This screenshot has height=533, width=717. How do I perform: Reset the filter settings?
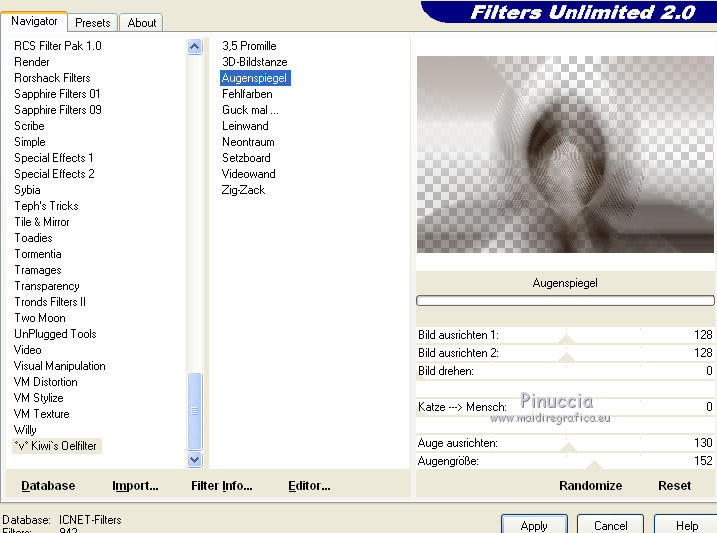pyautogui.click(x=674, y=485)
